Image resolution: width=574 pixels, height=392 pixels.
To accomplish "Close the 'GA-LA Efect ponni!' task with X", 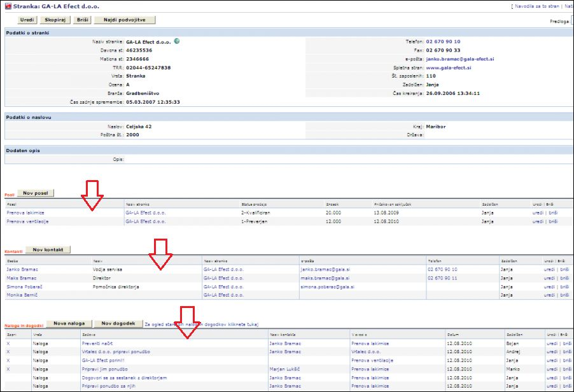I will coord(8,360).
